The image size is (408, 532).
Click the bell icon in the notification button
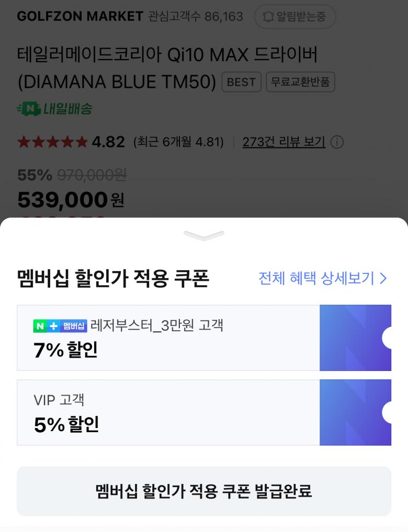tap(268, 17)
